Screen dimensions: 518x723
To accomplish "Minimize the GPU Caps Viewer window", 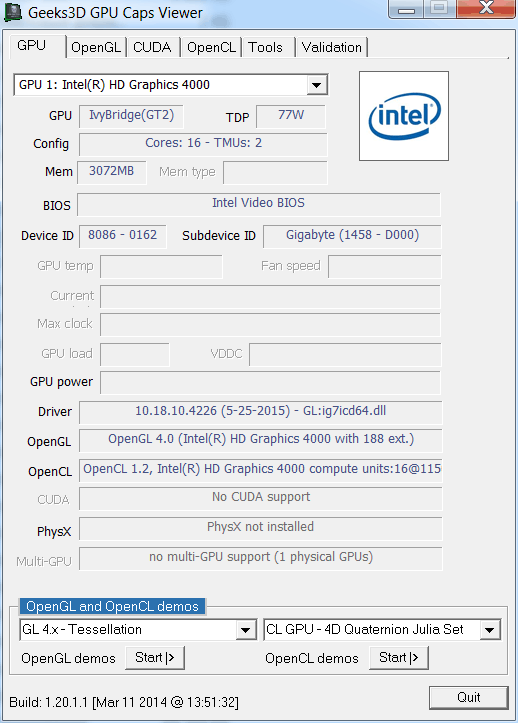I will tap(406, 9).
